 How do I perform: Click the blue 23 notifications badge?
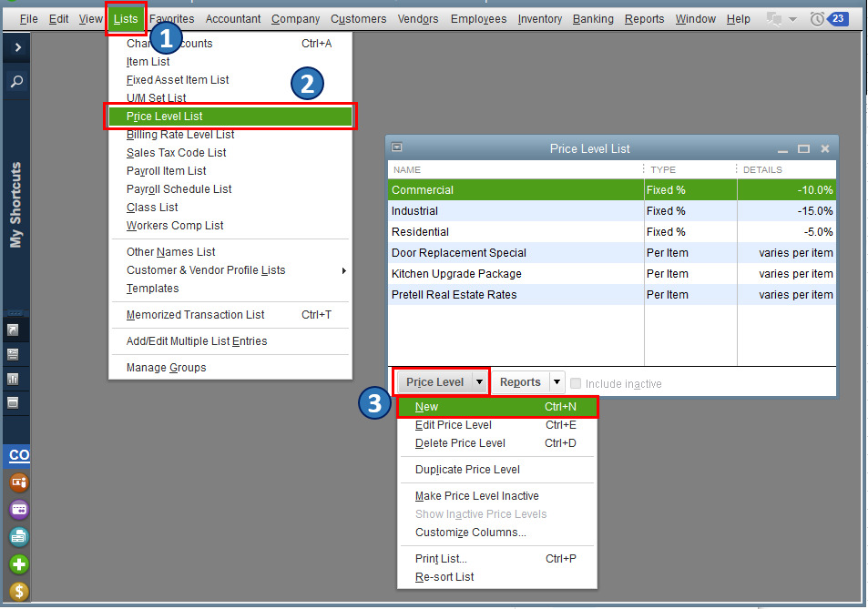click(x=838, y=19)
